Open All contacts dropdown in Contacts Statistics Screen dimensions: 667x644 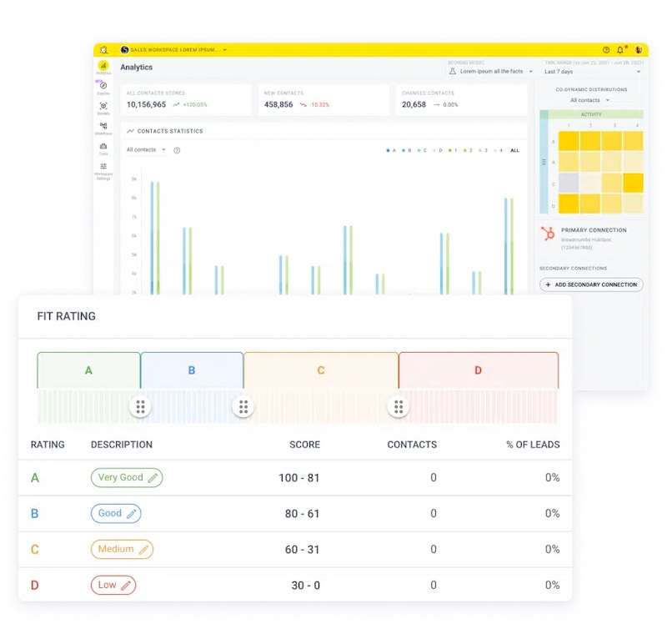(x=146, y=150)
